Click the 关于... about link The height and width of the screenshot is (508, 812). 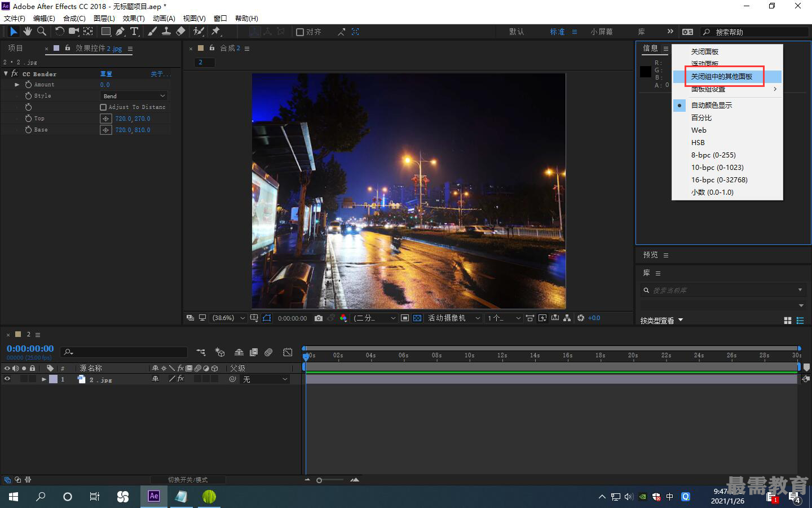(x=160, y=74)
